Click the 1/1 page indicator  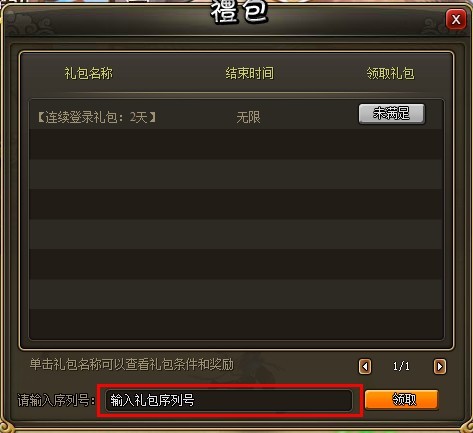(401, 366)
